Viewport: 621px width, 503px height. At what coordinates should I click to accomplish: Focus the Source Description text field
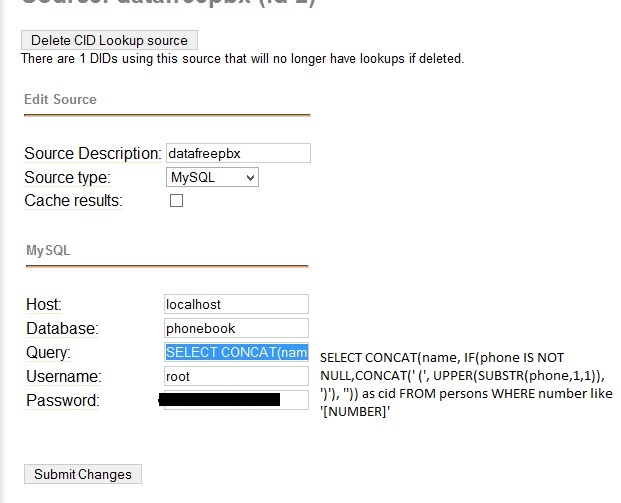click(237, 154)
